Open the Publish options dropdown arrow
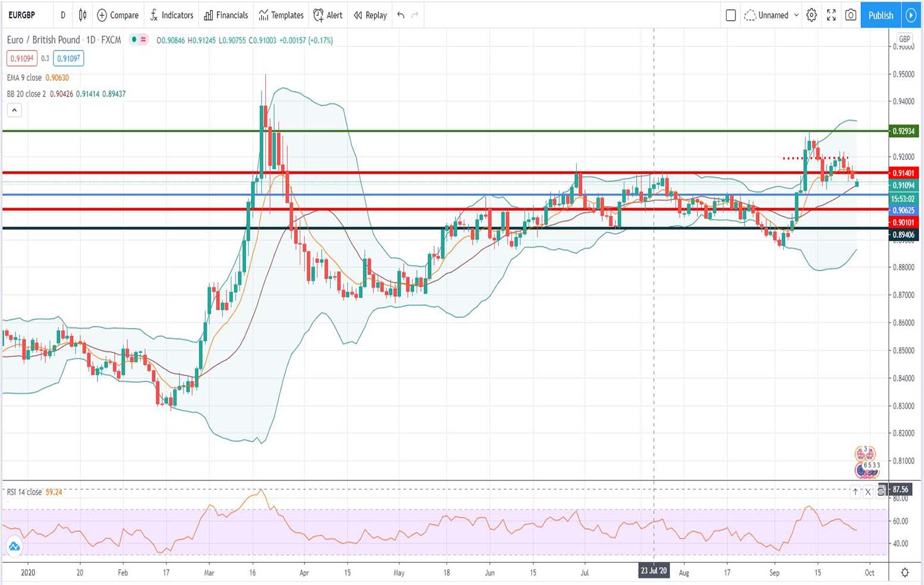The height and width of the screenshot is (585, 924). [x=911, y=15]
